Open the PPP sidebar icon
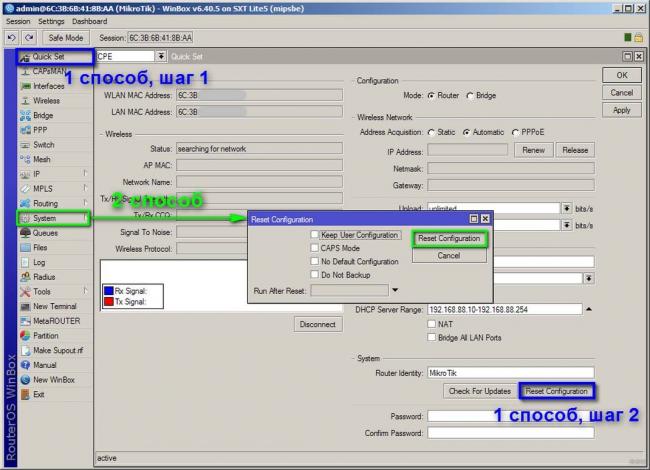650x470 pixels. (26, 130)
